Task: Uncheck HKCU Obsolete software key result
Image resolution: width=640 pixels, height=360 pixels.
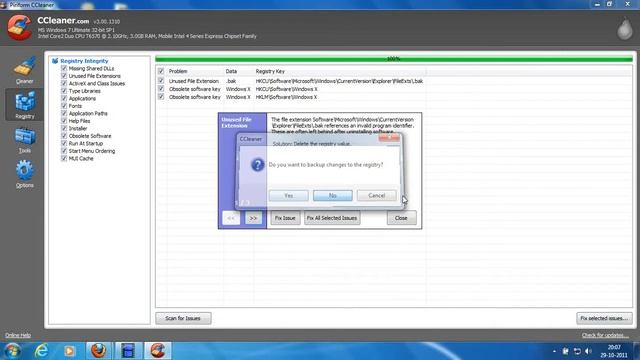Action: pyautogui.click(x=161, y=89)
